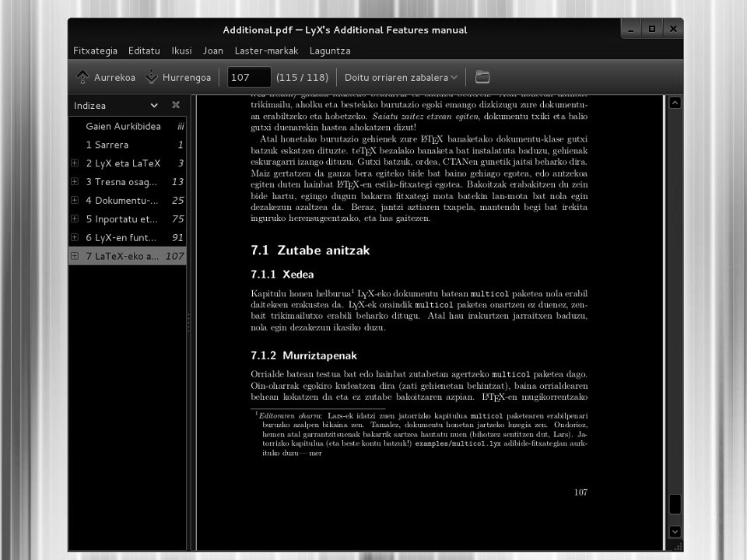Click the scroll down arrow of document

[675, 531]
